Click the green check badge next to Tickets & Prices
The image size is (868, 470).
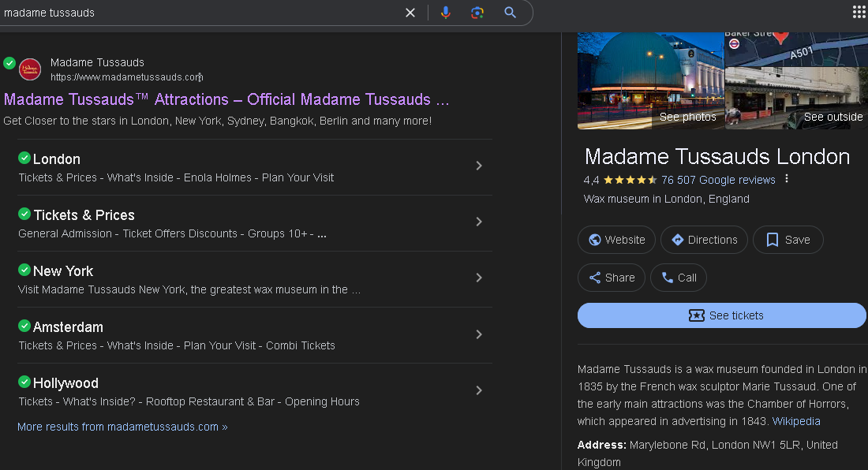click(x=24, y=214)
